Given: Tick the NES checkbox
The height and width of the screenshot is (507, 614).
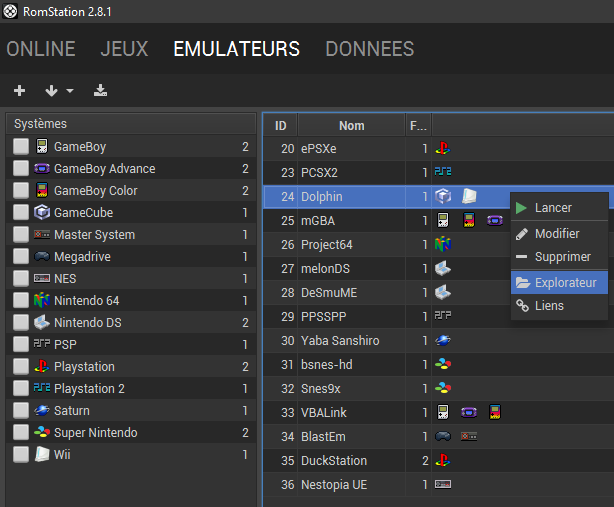Looking at the screenshot, I should (x=21, y=278).
